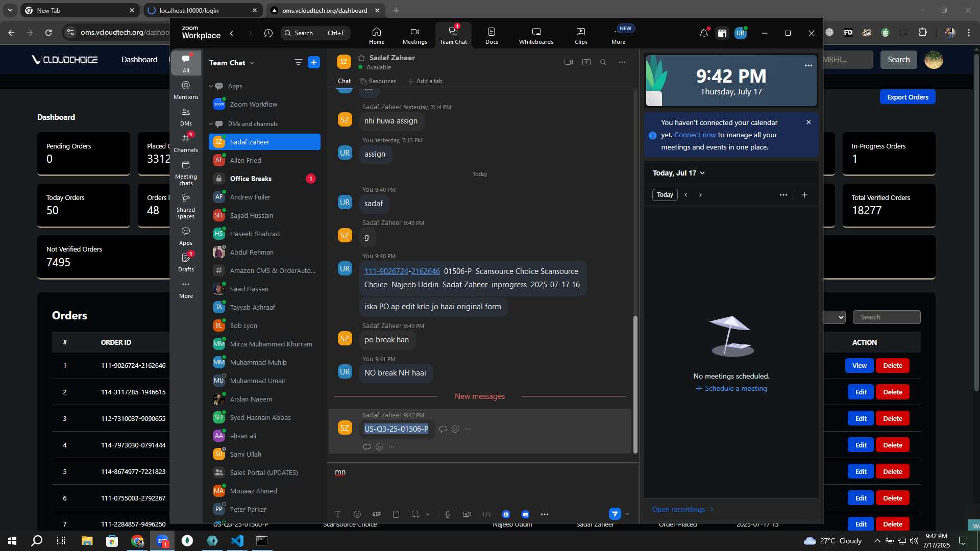Open sidebar More options
Image resolution: width=980 pixels, height=551 pixels.
[186, 289]
